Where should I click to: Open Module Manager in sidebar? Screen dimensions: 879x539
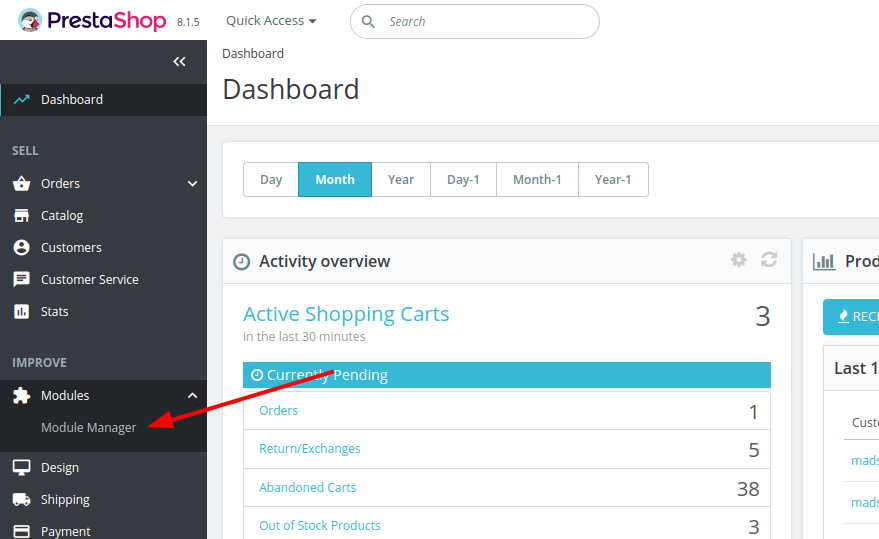(88, 428)
